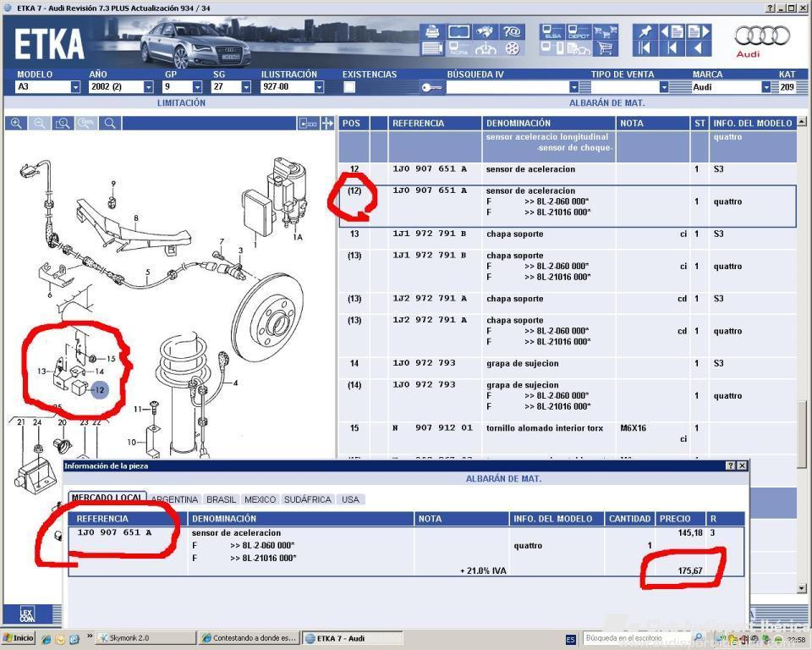
Task: Click the key icon beside Búsqueda IV
Action: point(431,88)
